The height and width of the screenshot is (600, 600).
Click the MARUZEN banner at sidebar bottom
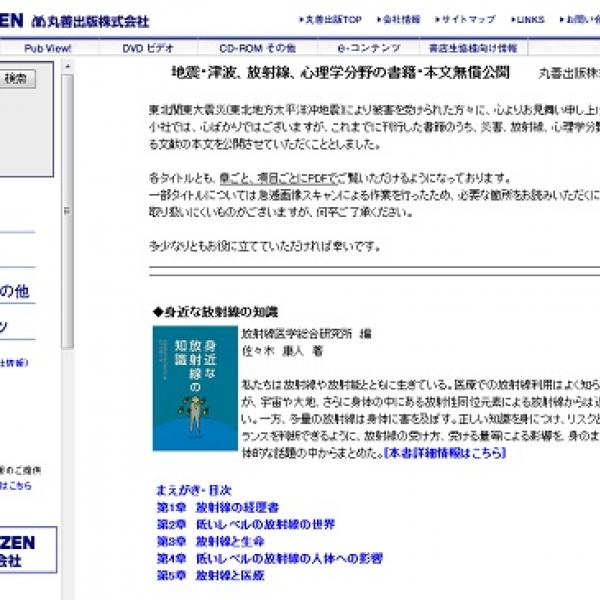(28, 550)
